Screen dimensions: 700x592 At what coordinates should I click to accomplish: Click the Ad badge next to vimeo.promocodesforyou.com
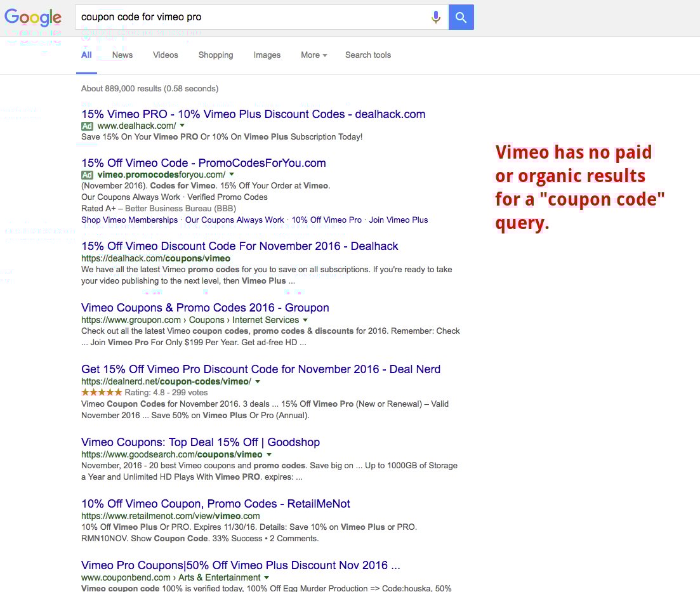point(87,175)
